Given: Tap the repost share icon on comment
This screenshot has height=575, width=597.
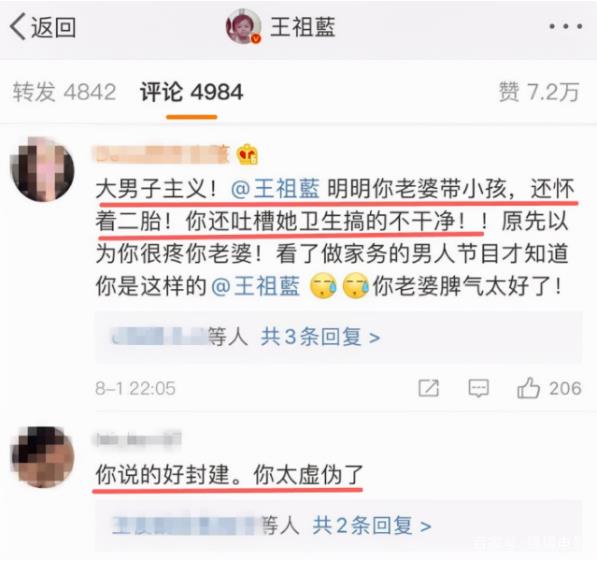Looking at the screenshot, I should tap(428, 388).
